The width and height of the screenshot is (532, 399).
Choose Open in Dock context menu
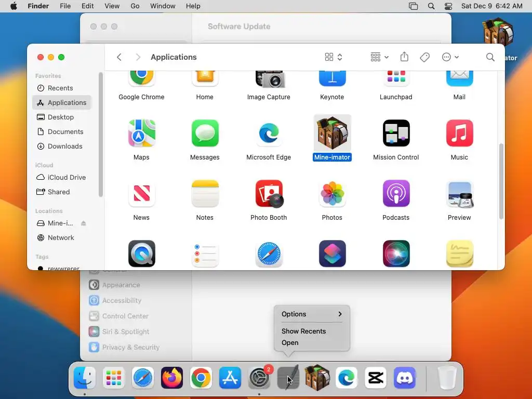tap(290, 343)
